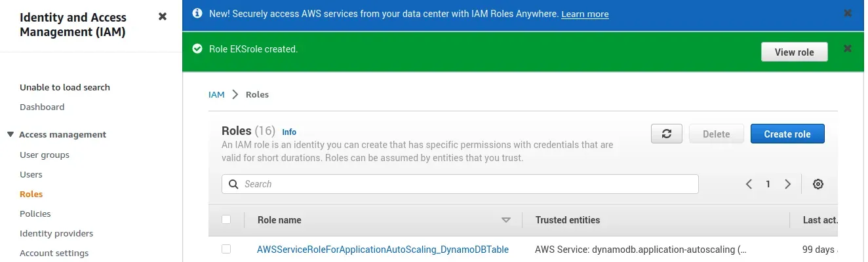Dismiss the IAM Roles Anywhere banner
Screen dimensions: 868x262
click(x=848, y=13)
